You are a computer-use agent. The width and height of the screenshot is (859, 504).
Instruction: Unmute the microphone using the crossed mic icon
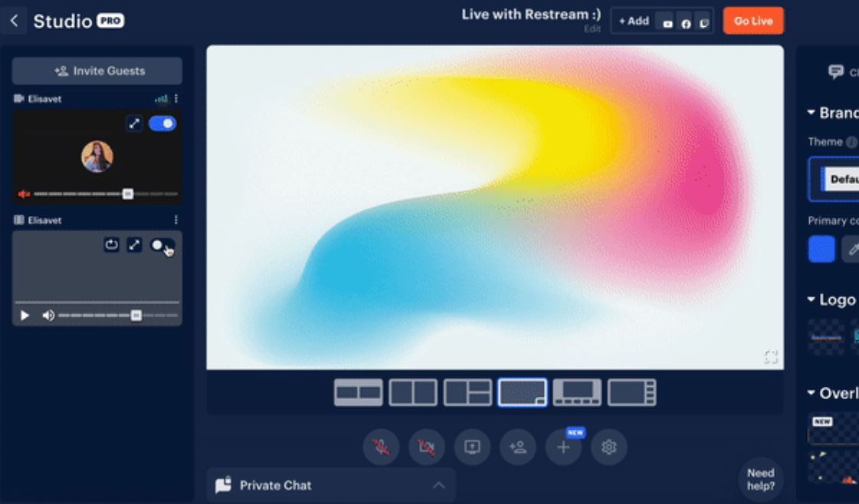(382, 447)
